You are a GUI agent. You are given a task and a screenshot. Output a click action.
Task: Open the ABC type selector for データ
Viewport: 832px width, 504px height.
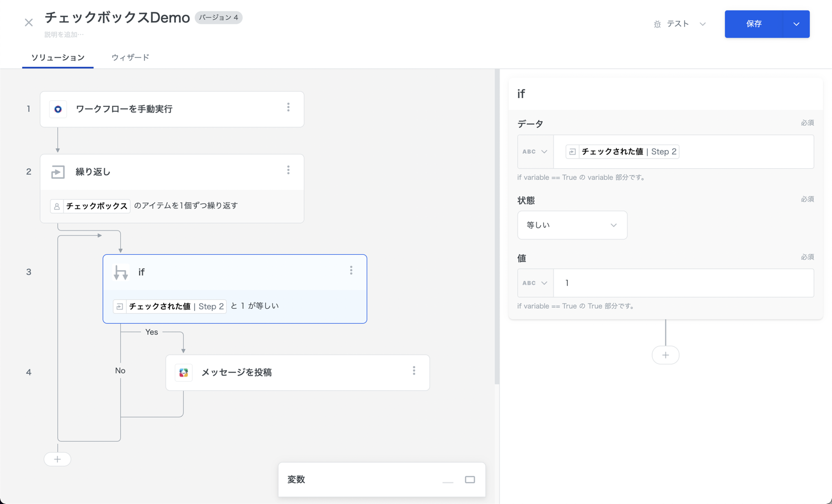(535, 152)
